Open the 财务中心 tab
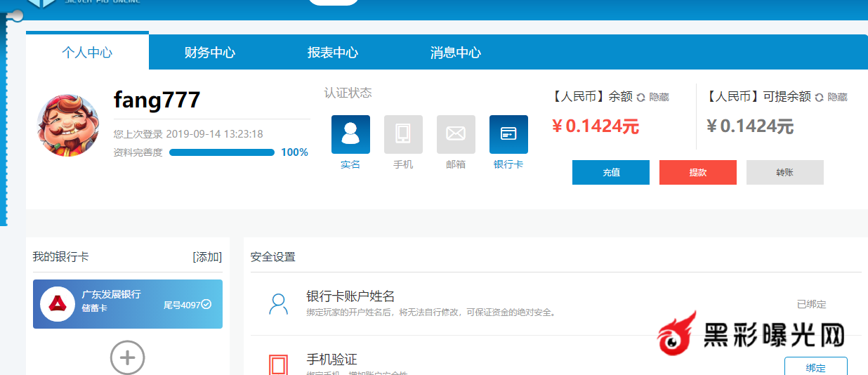 (210, 53)
